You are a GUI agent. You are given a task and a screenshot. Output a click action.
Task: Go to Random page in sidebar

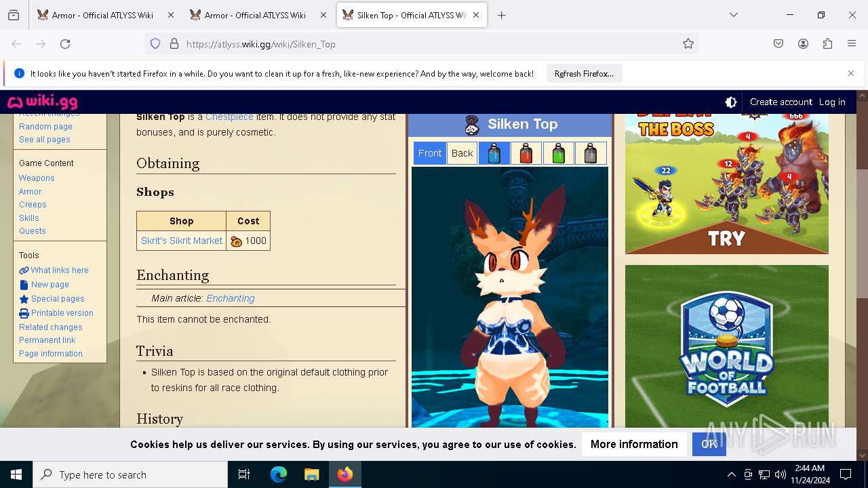click(45, 127)
